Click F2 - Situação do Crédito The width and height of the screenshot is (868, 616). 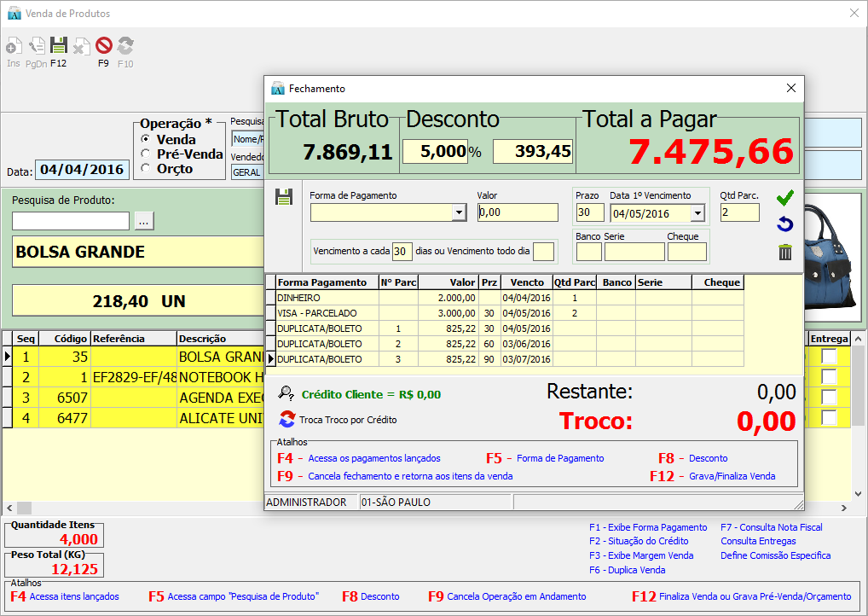tap(640, 541)
